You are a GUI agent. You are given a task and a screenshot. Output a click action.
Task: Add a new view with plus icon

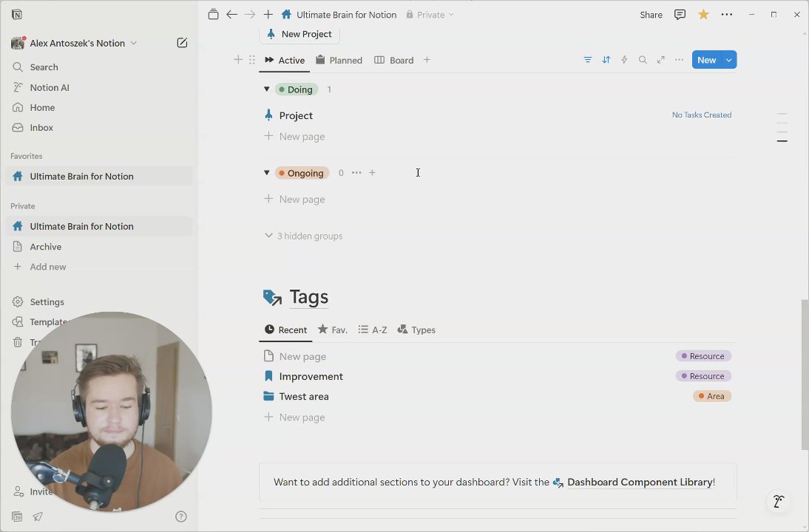coord(427,60)
